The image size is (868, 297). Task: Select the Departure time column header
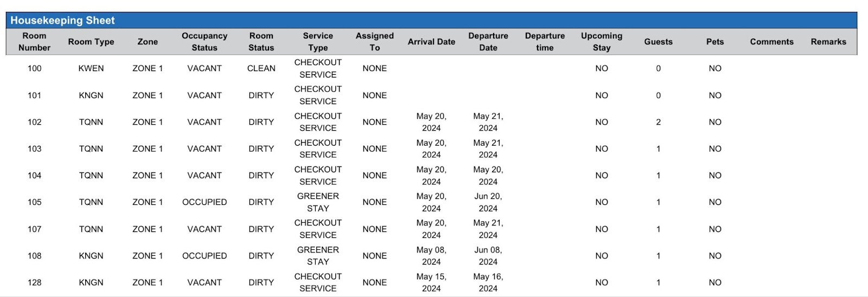[545, 42]
